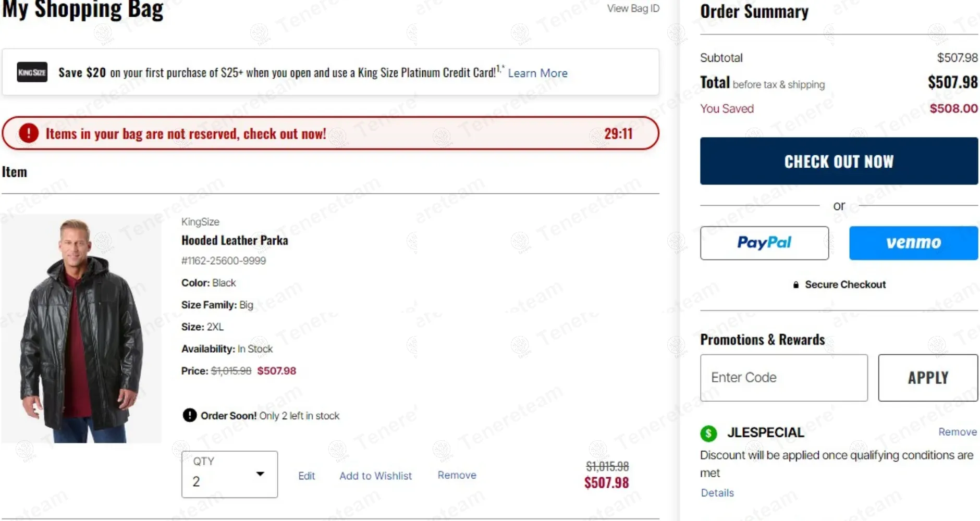Click the Secure Checkout lock icon
Screen dimensions: 980x521
795,285
